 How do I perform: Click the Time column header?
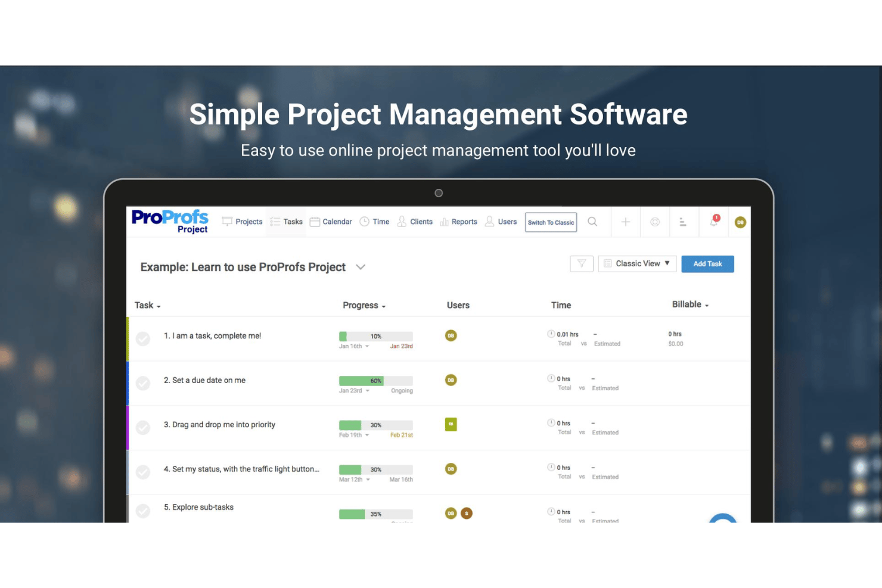click(x=561, y=305)
